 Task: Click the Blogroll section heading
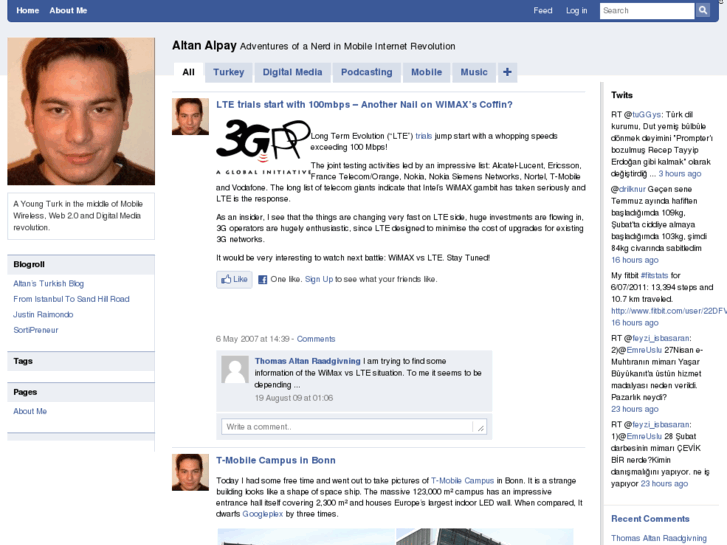[29, 264]
